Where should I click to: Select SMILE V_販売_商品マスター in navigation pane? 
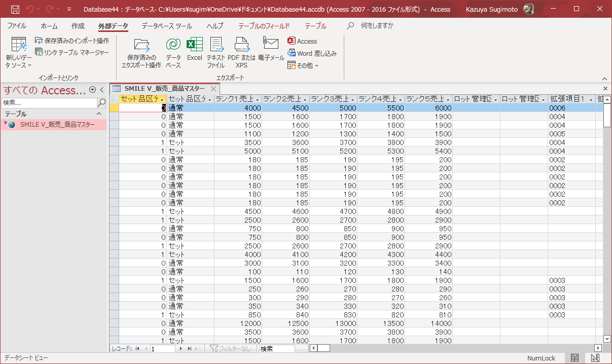[x=57, y=125]
